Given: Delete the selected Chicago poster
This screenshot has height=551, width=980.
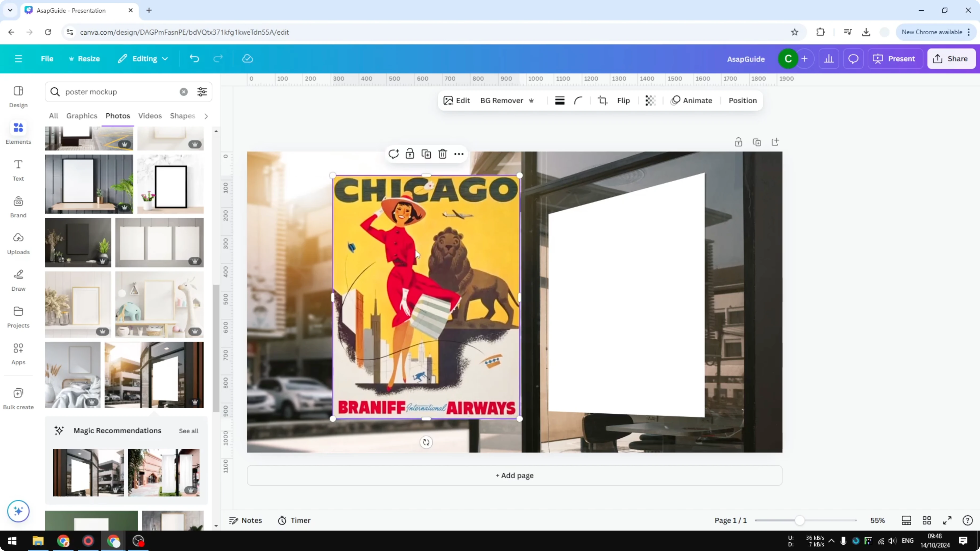Looking at the screenshot, I should pos(442,154).
